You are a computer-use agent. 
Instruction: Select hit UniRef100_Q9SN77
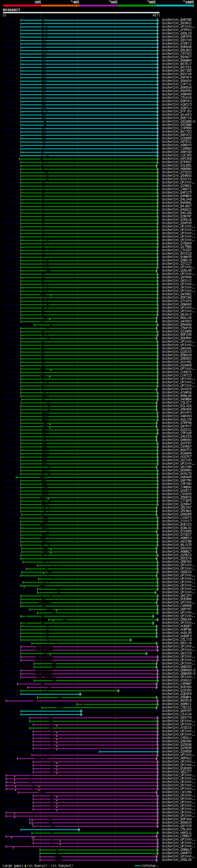click(x=177, y=57)
